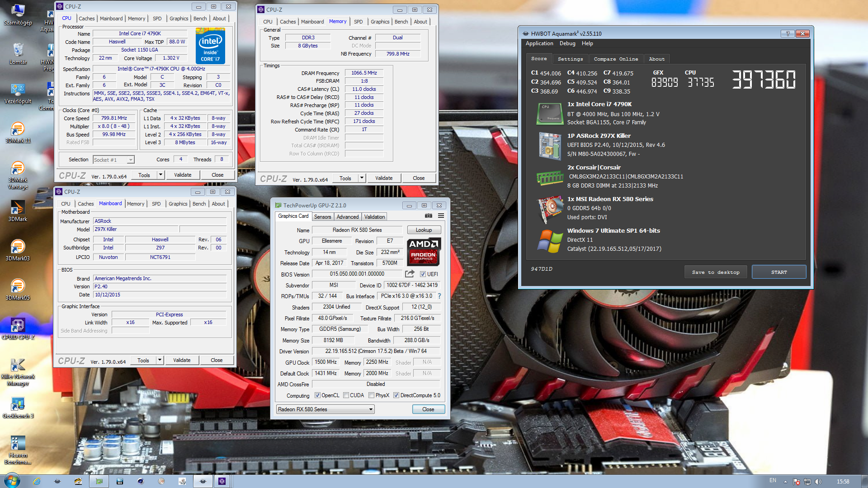Click the DRAM Frequency value 1066.5 MHz
The height and width of the screenshot is (488, 868).
coord(364,73)
